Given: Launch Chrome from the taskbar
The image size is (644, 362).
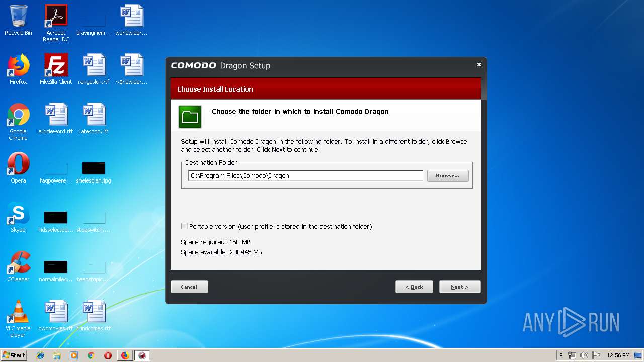Looking at the screenshot, I should click(x=91, y=355).
